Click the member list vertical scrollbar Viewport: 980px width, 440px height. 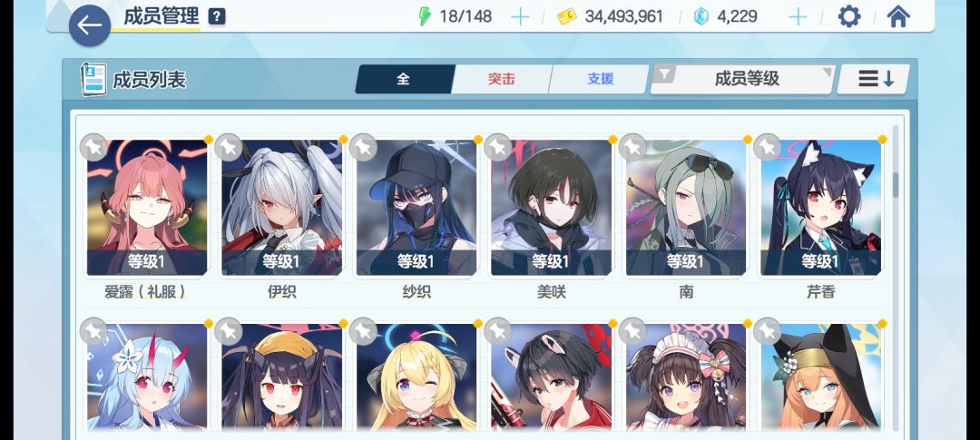coord(895,279)
